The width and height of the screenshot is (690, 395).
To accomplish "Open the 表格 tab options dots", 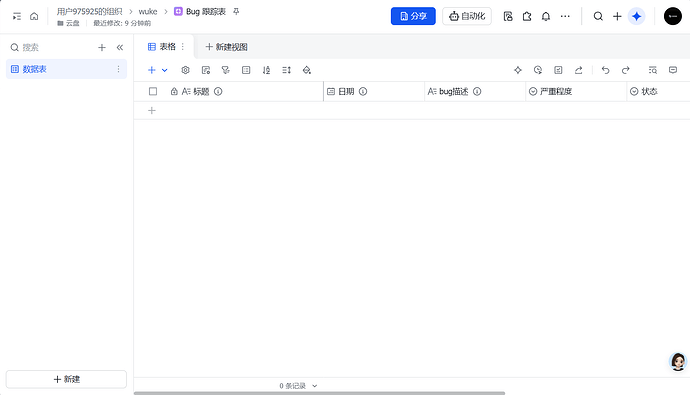I will pos(183,47).
